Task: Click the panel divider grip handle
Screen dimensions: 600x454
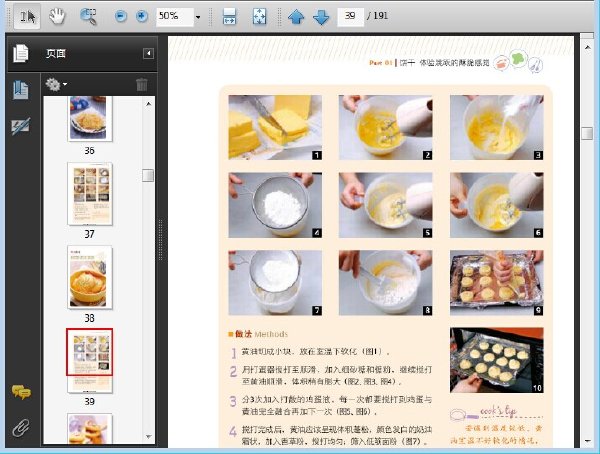Action: 160,240
